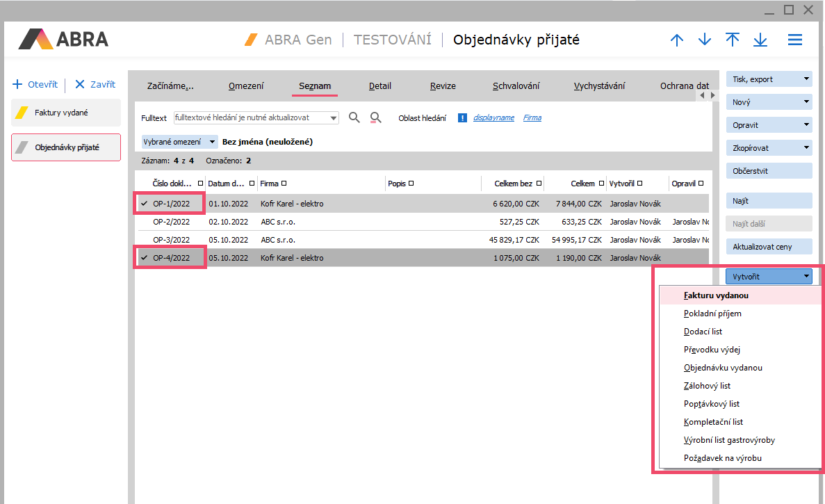825x504 pixels.
Task: Click the down arrow navigation icon
Action: pos(705,40)
